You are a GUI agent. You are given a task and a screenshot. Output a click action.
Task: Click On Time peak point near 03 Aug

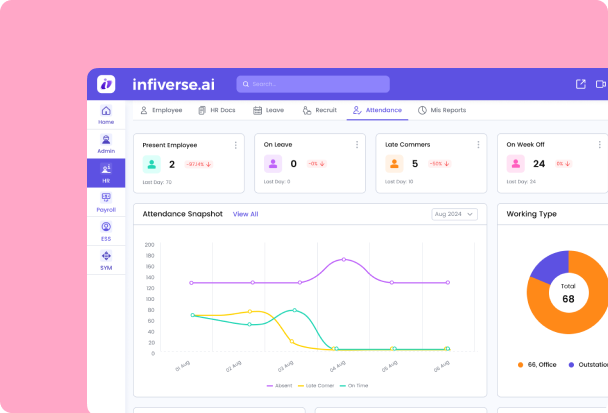tap(295, 310)
